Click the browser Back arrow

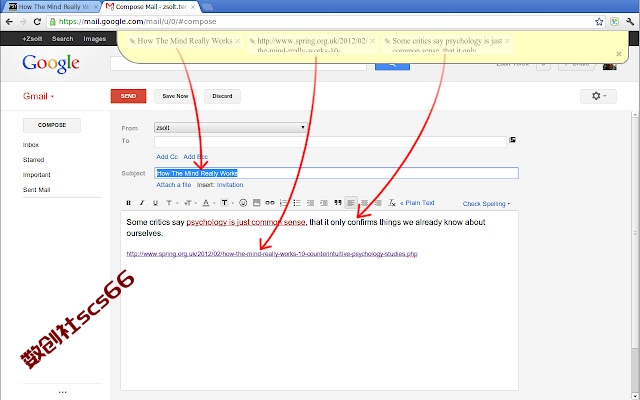9,22
